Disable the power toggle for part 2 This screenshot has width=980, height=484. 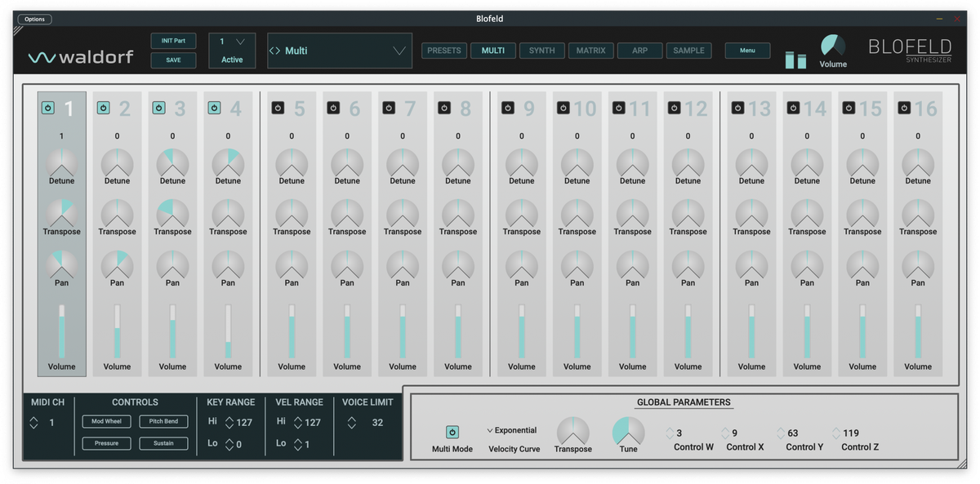tap(103, 108)
